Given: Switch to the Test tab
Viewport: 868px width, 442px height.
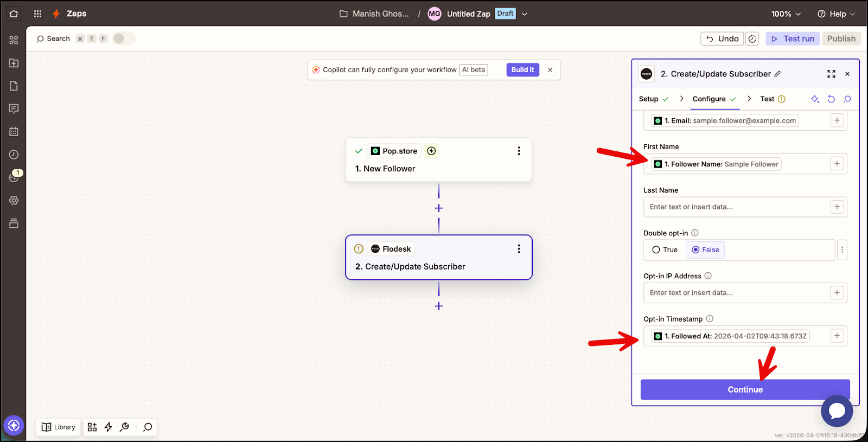Looking at the screenshot, I should 767,99.
